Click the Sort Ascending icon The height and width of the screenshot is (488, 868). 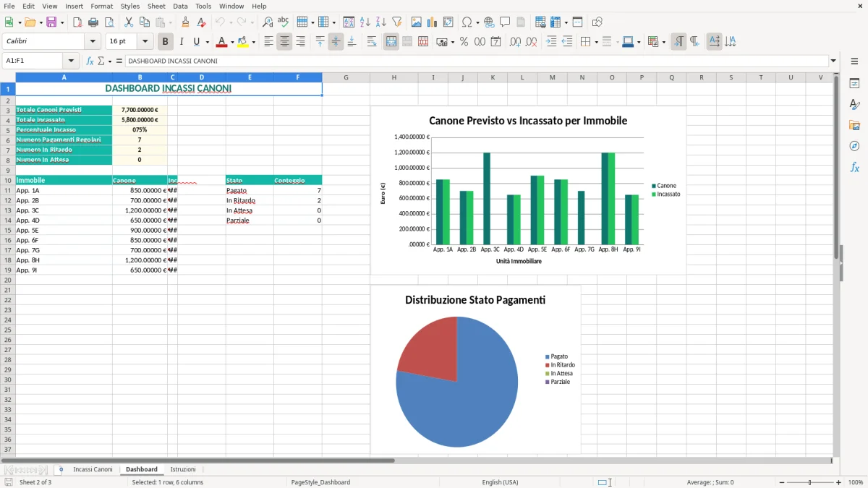click(x=365, y=22)
